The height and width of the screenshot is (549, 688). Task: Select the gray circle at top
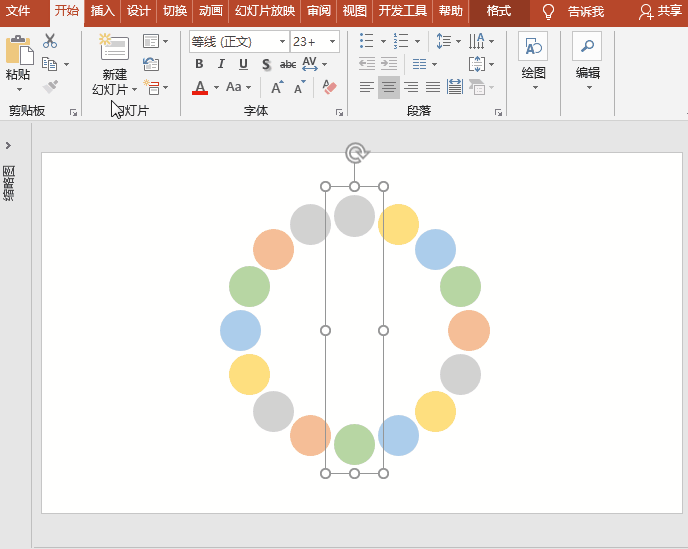coord(355,216)
